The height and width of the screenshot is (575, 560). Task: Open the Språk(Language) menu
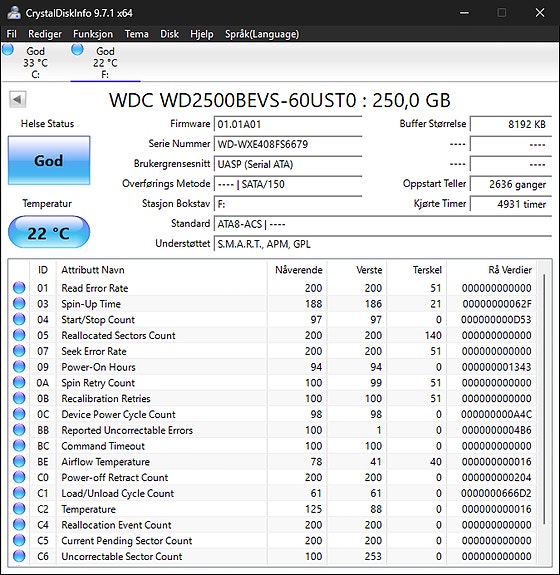(262, 34)
